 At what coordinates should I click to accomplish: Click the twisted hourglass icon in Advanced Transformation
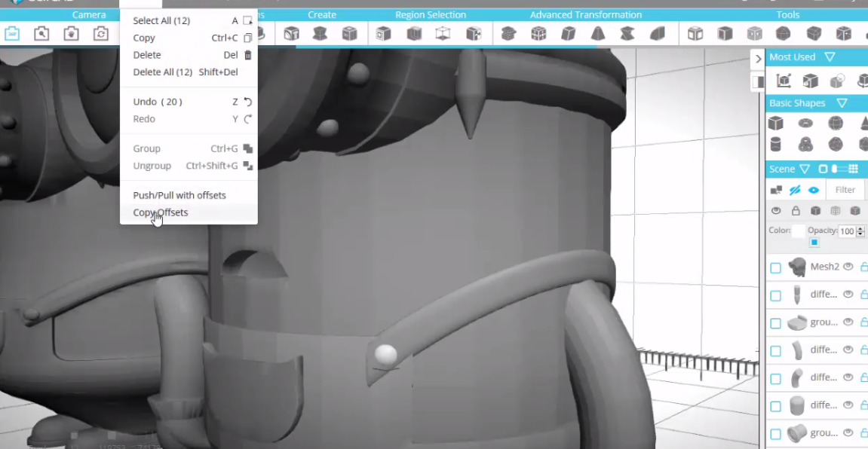627,35
